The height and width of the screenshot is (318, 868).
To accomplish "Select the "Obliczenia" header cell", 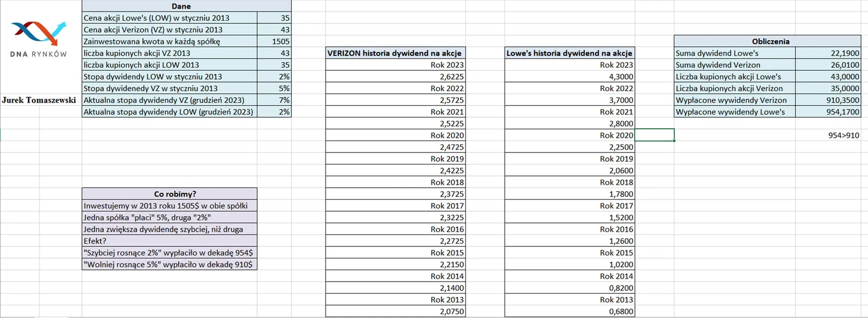I will [768, 41].
